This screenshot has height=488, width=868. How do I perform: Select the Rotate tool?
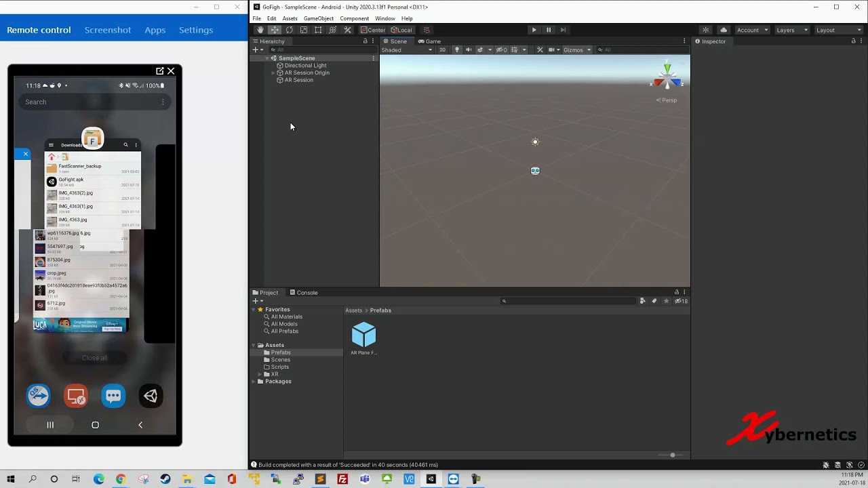click(289, 30)
